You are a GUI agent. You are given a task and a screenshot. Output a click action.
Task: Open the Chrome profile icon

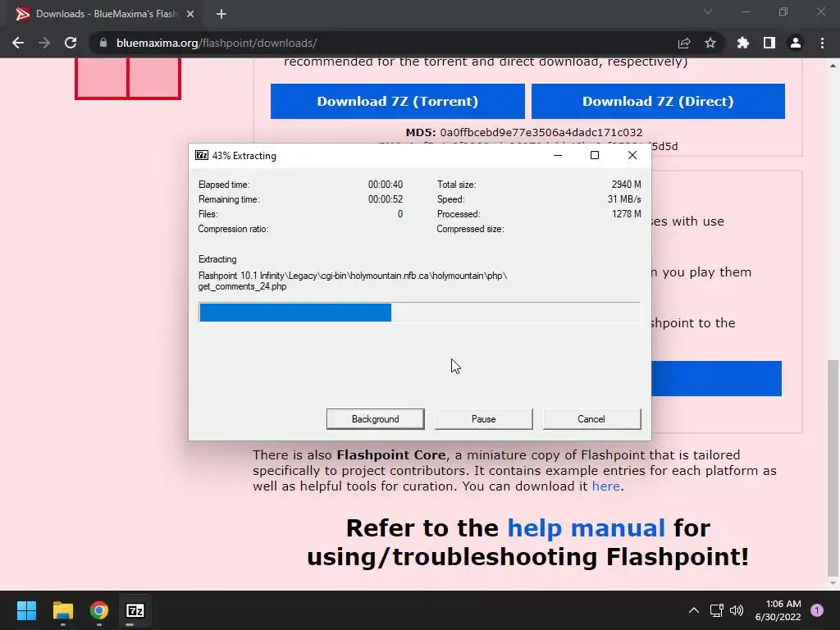[x=796, y=43]
